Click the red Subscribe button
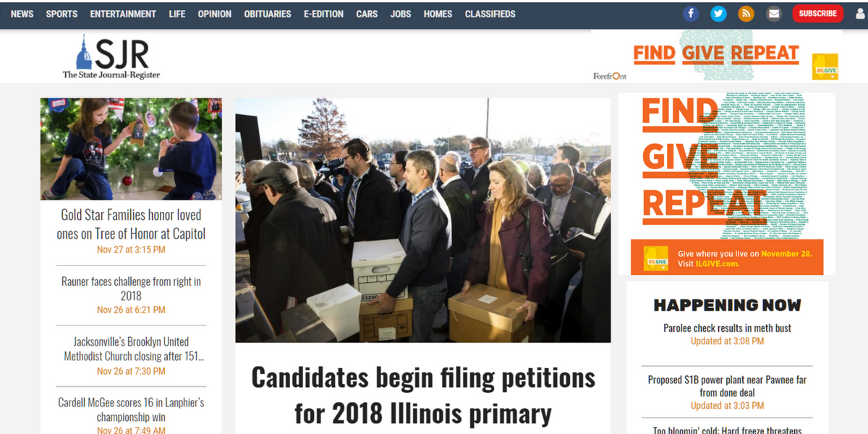The image size is (868, 434). pos(817,14)
